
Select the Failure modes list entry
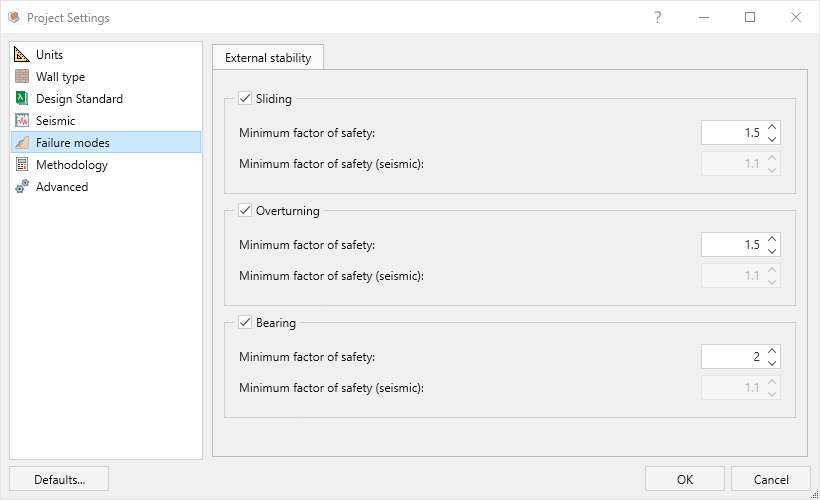[106, 142]
